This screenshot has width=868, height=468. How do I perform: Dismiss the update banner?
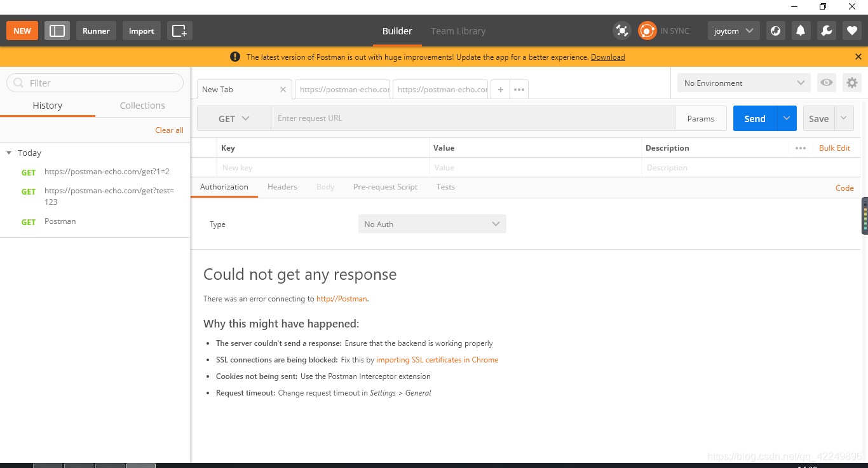858,57
